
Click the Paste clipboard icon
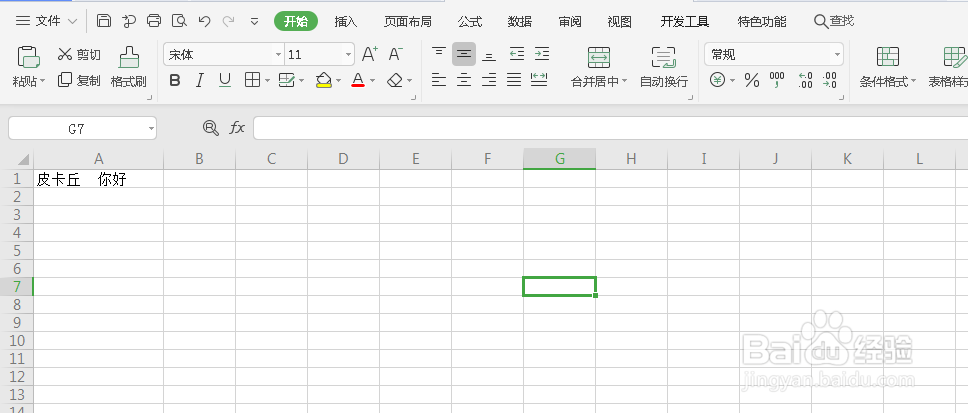click(x=28, y=57)
